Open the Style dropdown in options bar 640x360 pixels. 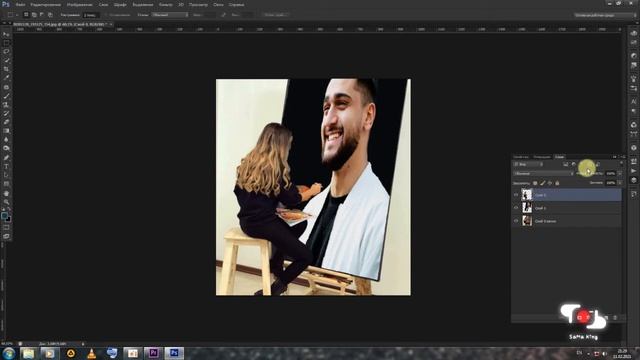170,15
